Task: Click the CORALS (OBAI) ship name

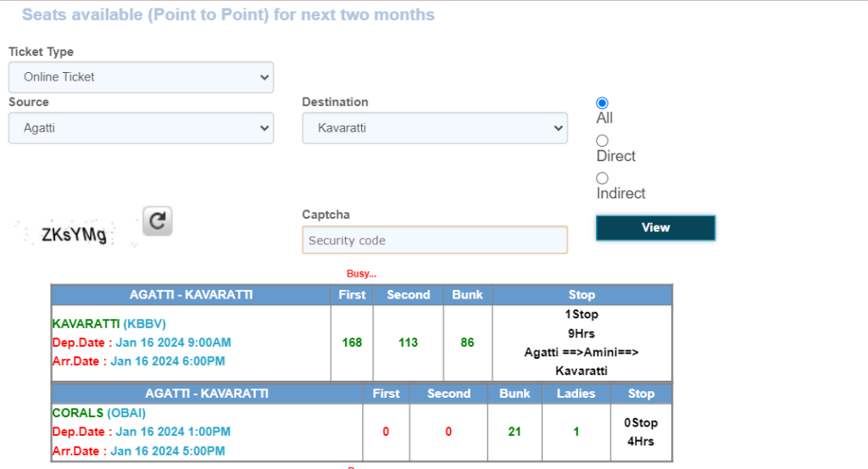Action: click(x=98, y=413)
